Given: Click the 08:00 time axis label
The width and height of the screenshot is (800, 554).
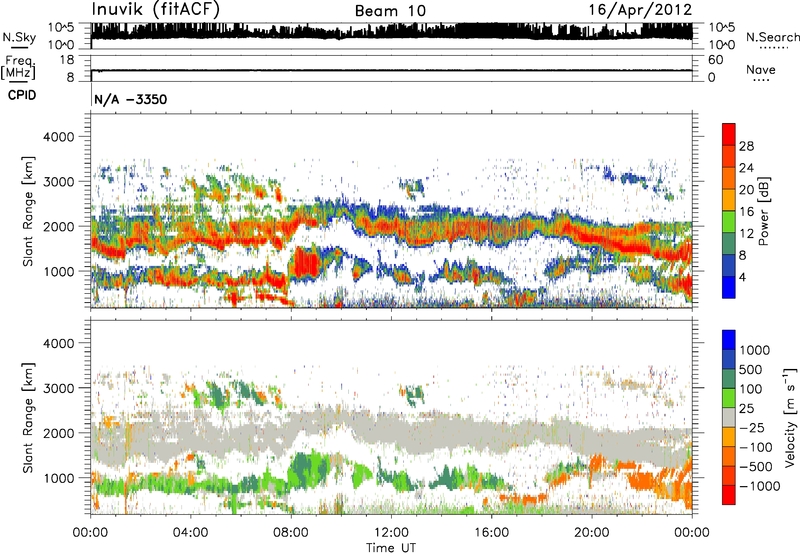Looking at the screenshot, I should 291,533.
